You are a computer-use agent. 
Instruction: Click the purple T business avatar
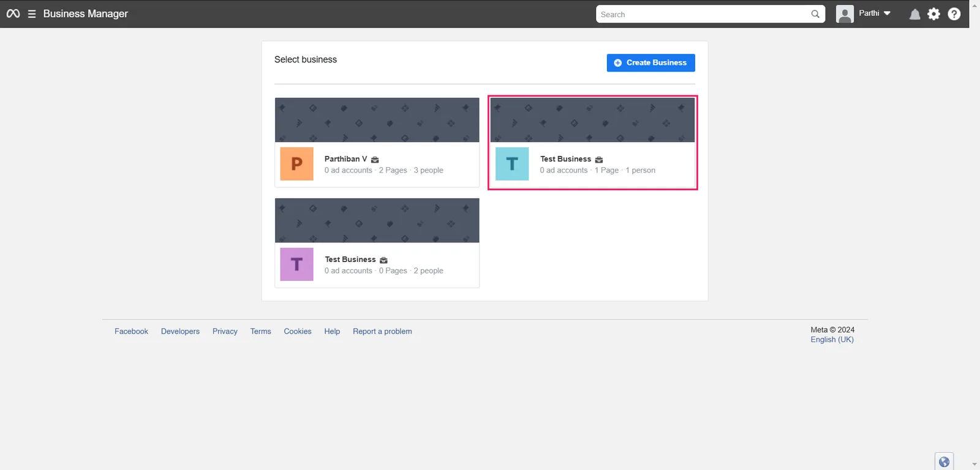[x=296, y=264]
